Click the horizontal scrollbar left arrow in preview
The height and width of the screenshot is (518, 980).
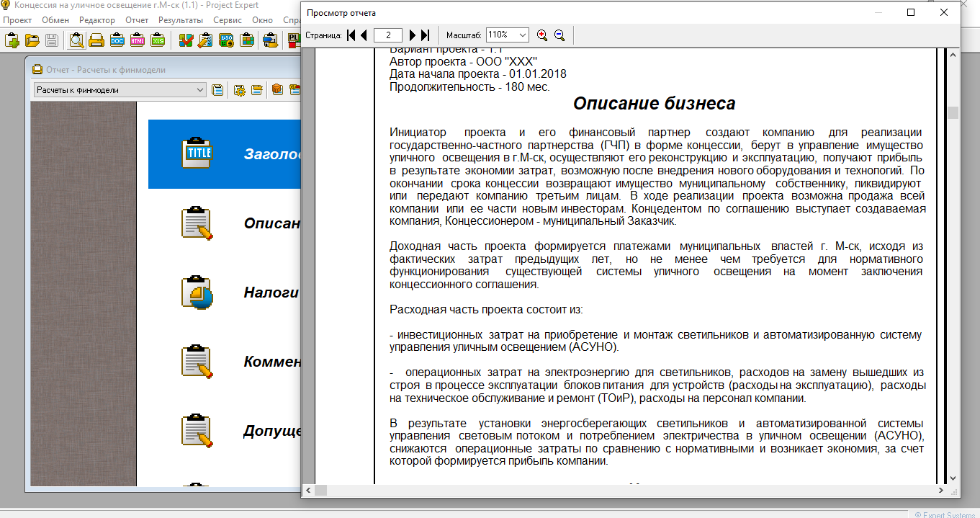308,490
